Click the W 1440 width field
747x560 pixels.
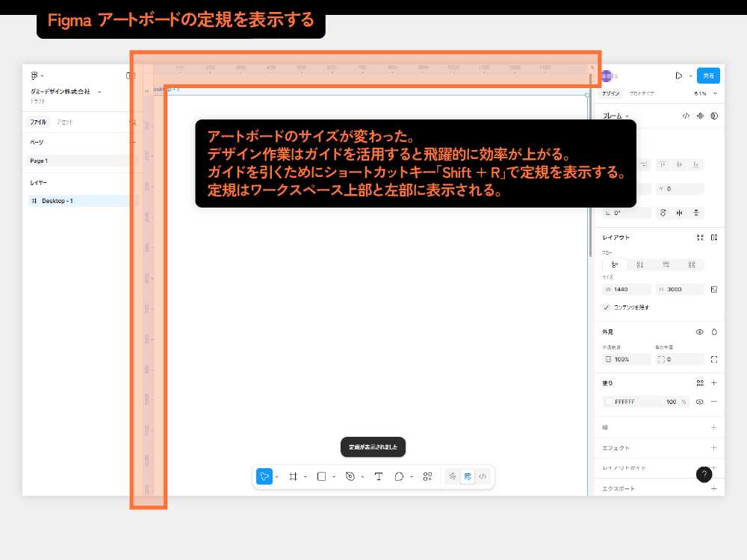[x=627, y=289]
